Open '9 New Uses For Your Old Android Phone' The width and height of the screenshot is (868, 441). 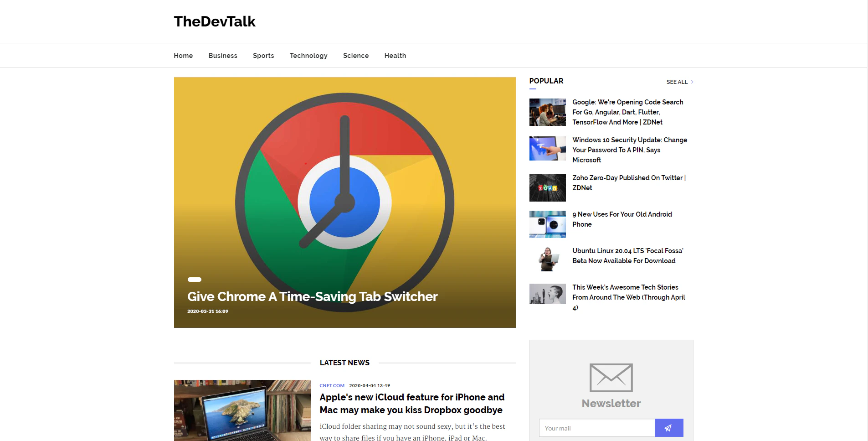[622, 219]
